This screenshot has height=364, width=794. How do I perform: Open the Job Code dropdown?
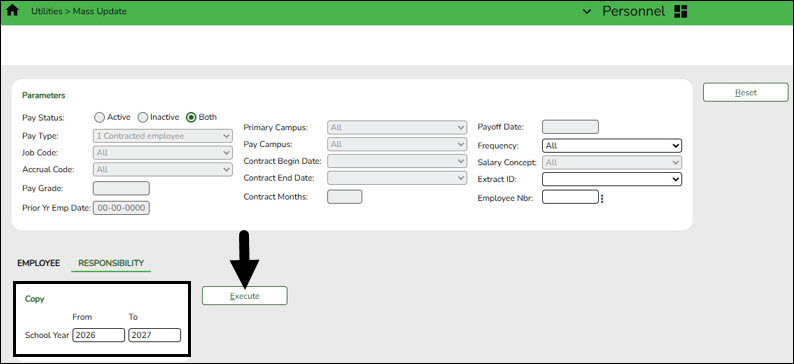163,152
